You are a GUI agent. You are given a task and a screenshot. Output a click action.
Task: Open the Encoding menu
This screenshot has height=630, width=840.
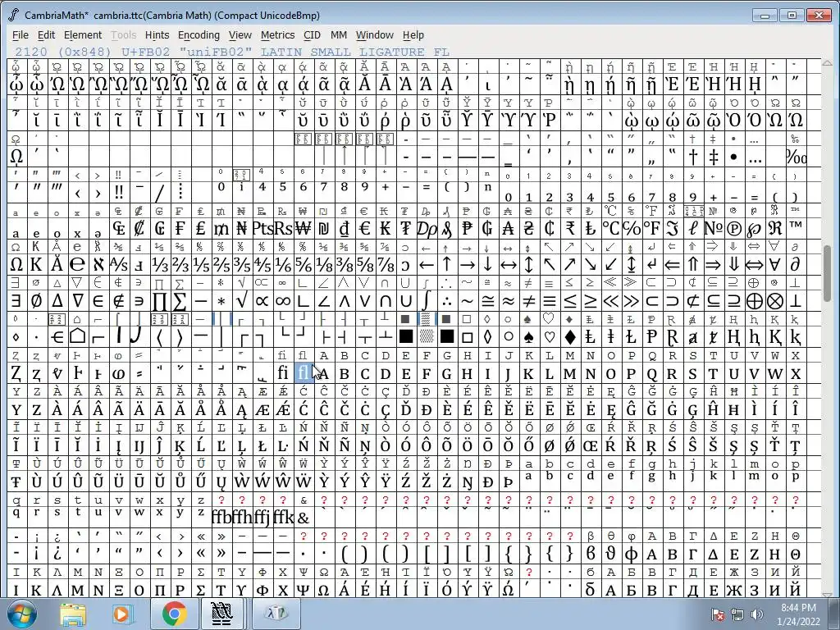pos(199,34)
